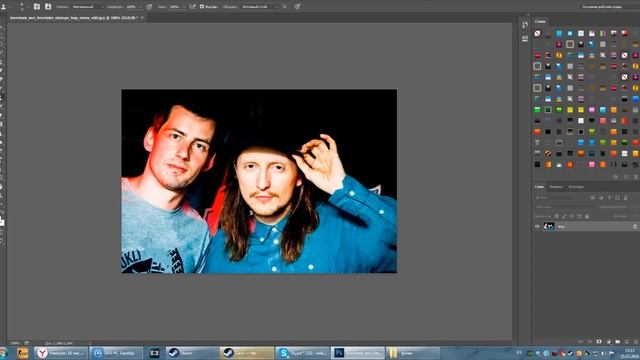This screenshot has height=360, width=640.
Task: Toggle pressure for opacity icon
Action: tap(149, 7)
